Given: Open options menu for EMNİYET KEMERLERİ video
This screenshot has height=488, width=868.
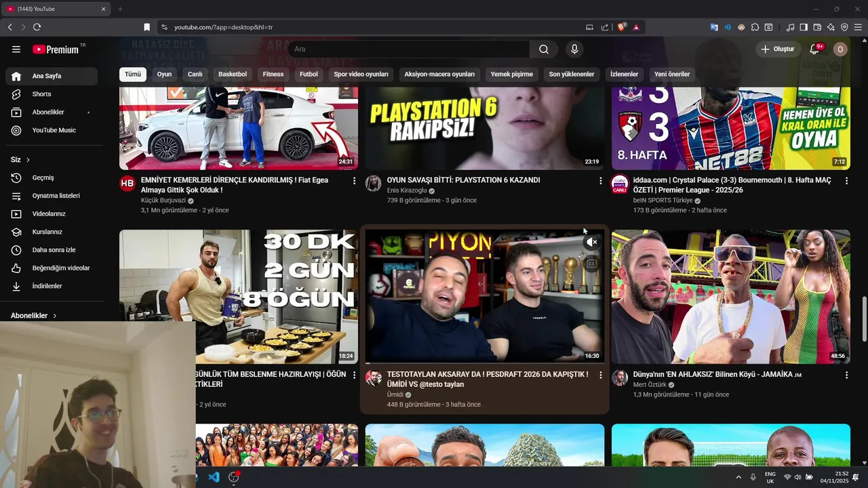Looking at the screenshot, I should pyautogui.click(x=354, y=181).
